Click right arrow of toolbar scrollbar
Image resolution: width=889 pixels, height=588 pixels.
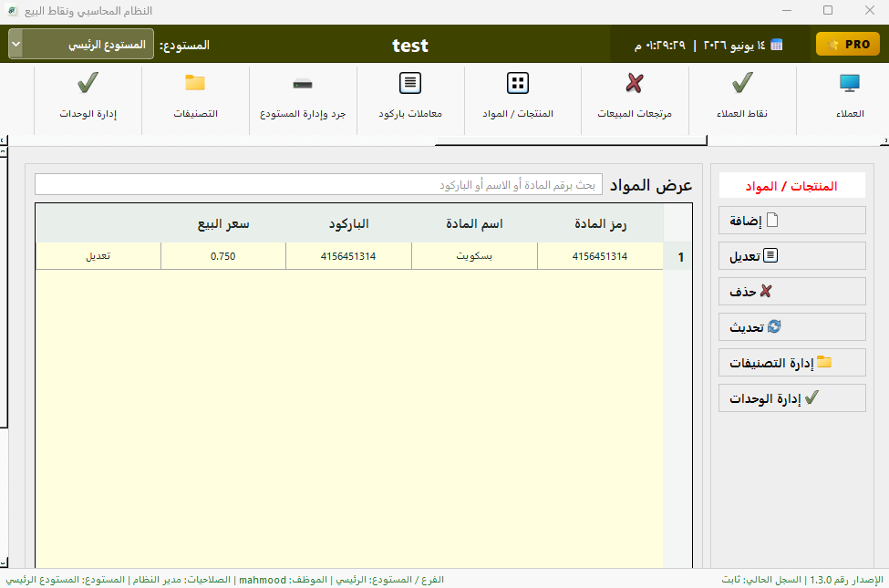click(885, 140)
